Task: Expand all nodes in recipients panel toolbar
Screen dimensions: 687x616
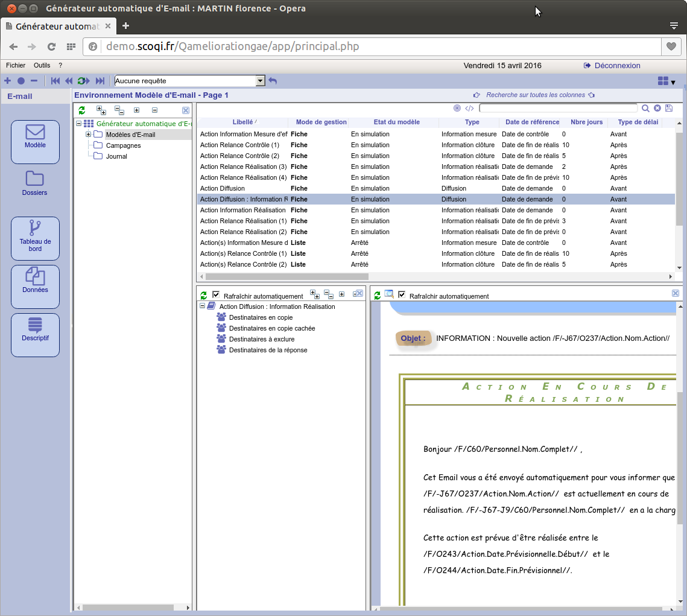Action: 315,294
